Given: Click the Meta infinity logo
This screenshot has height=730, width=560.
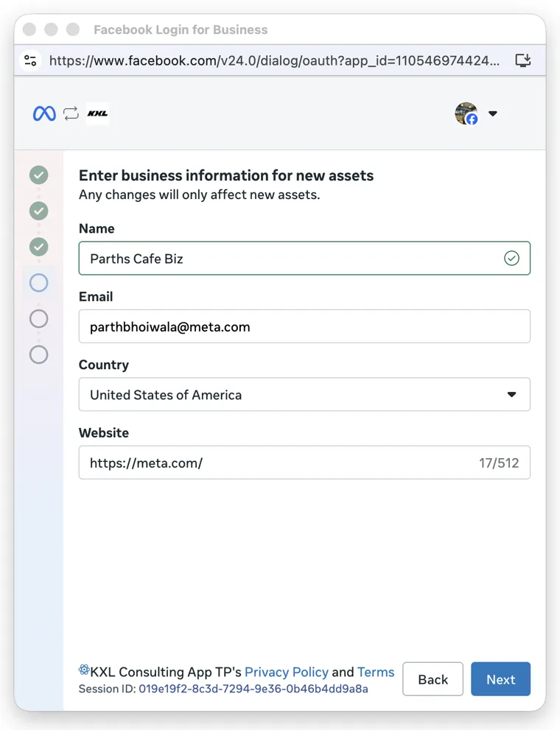Looking at the screenshot, I should pos(44,113).
